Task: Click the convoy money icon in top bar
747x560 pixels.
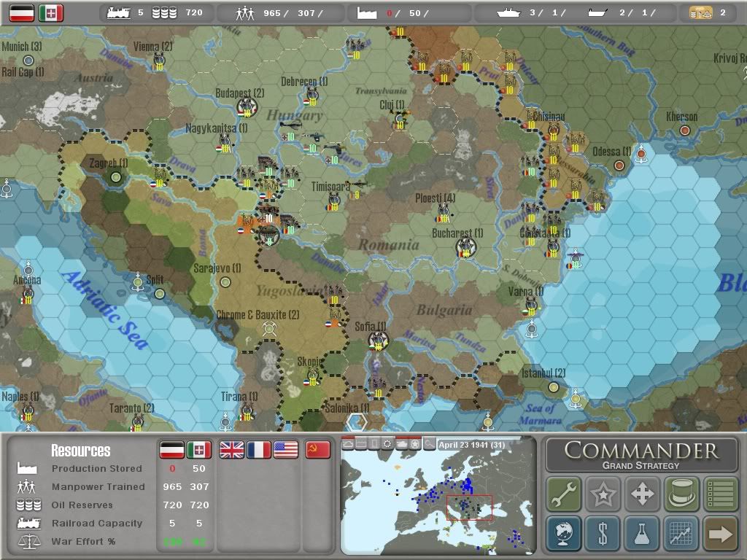Action: click(701, 13)
